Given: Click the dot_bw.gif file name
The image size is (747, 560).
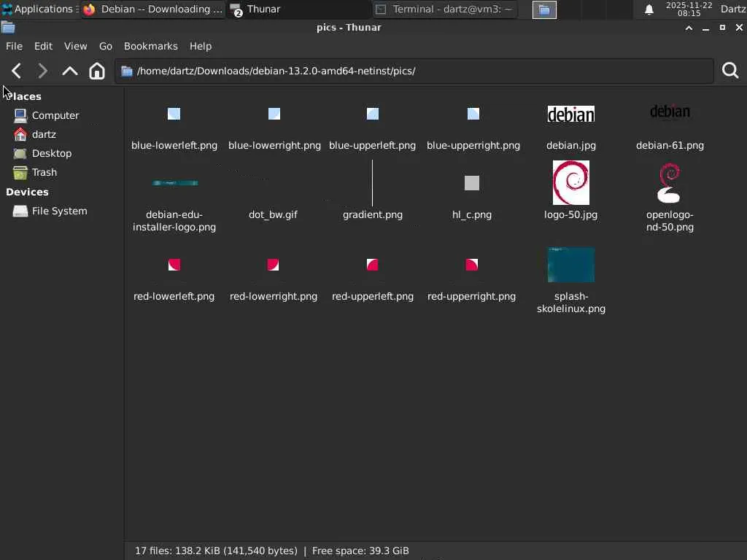Looking at the screenshot, I should (x=273, y=215).
